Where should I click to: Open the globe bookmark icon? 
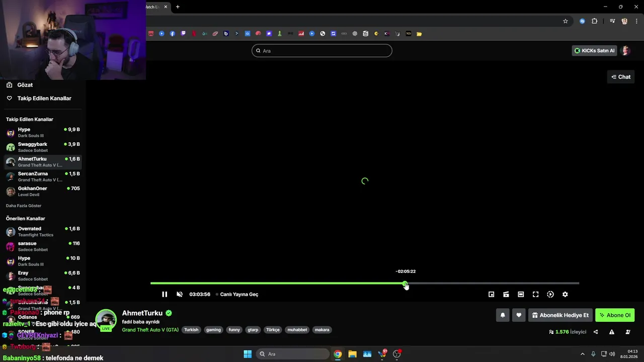tap(323, 34)
